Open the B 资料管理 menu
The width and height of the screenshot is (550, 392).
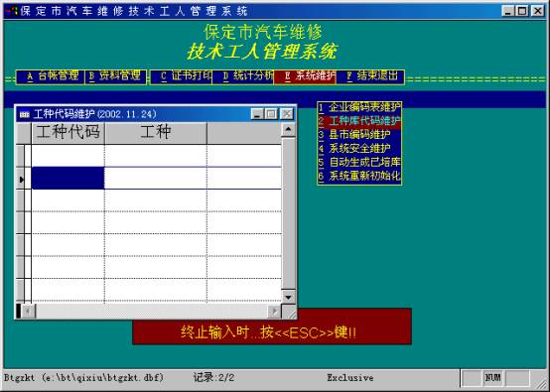(x=115, y=76)
